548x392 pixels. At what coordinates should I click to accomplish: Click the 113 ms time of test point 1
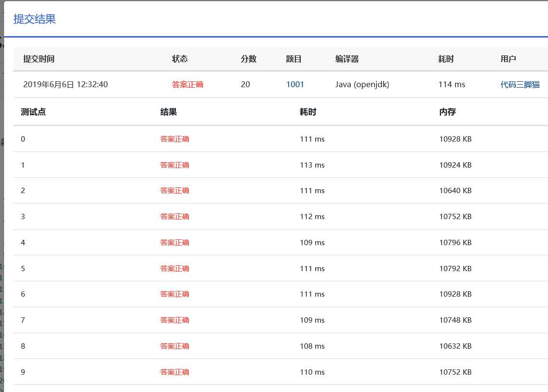pos(312,165)
